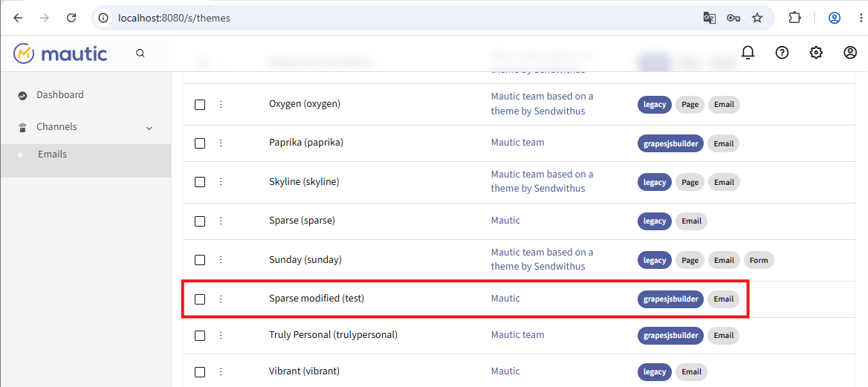Click the grapesjsbuilder tag on Paprika row
868x387 pixels.
point(670,143)
